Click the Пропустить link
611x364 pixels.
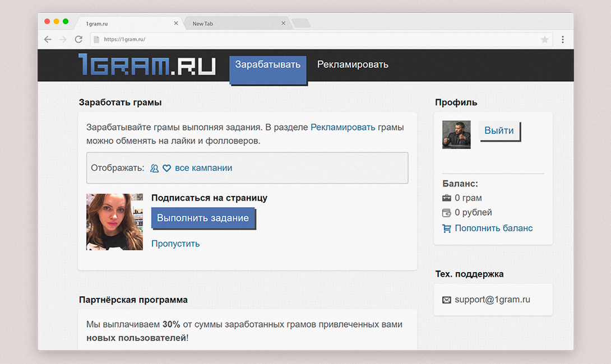coord(175,244)
